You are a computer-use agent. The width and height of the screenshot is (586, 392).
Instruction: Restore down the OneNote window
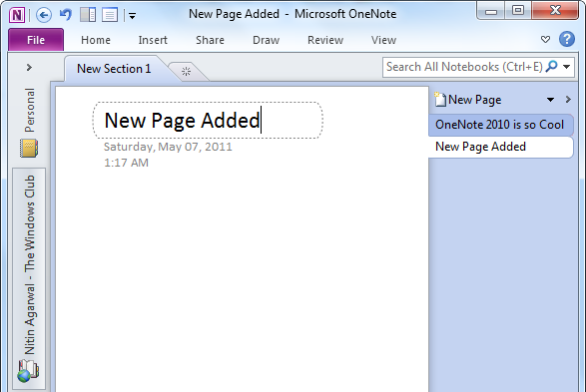[517, 10]
